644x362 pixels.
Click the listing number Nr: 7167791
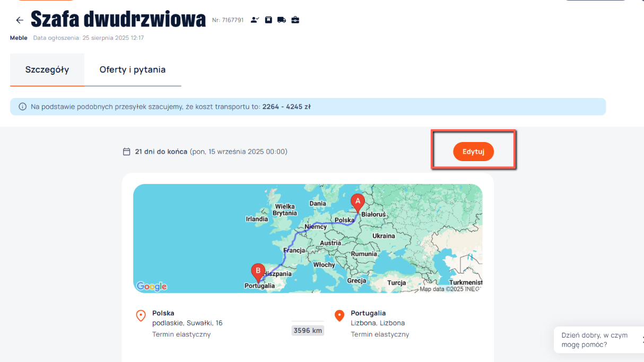click(228, 20)
